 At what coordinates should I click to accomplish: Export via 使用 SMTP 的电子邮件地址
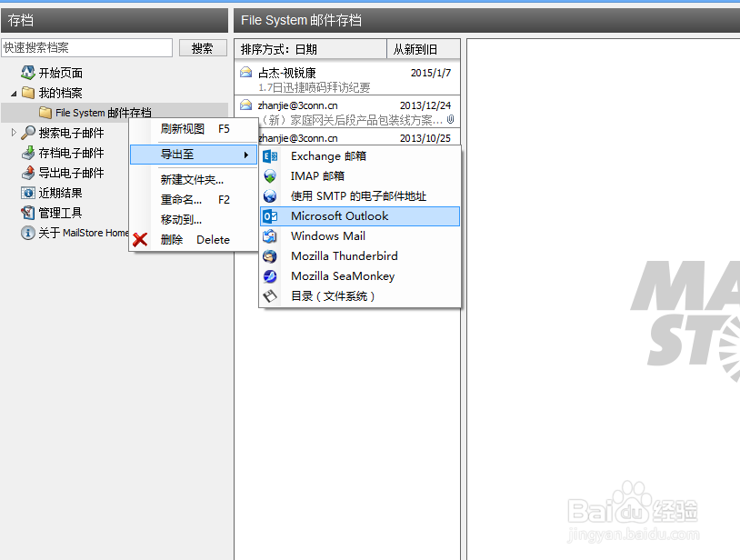click(360, 195)
